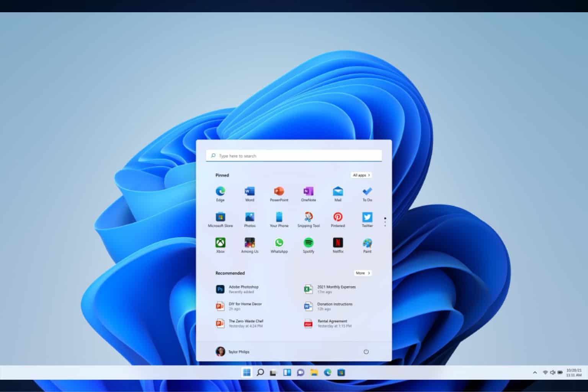
Task: Open 2021 Monthly Expenses file
Action: (330, 289)
